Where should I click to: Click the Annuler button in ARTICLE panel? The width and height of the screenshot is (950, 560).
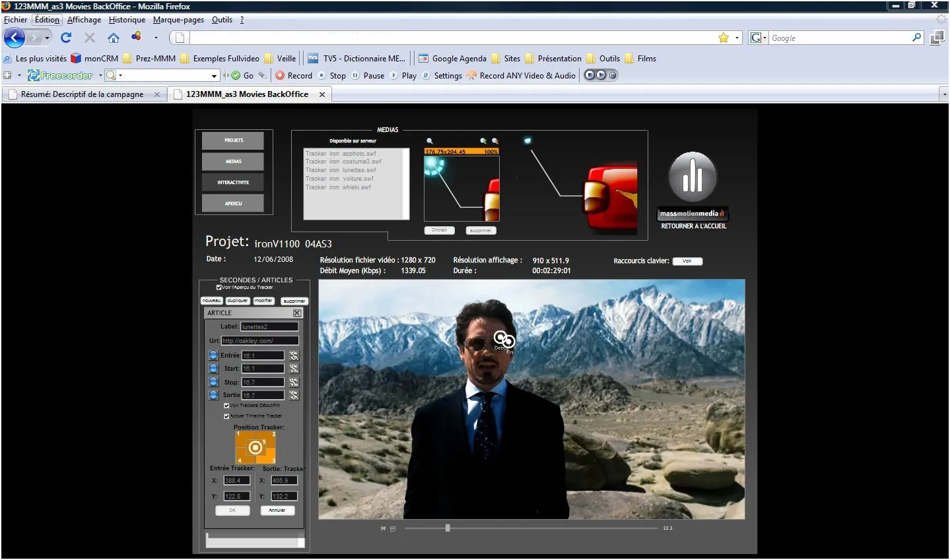click(277, 510)
